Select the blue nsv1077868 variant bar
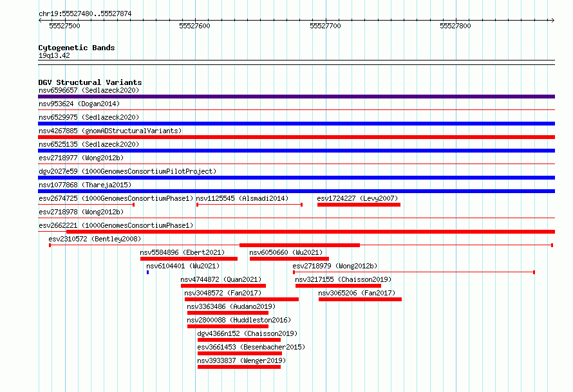This screenshot has height=392, width=573. tap(296, 191)
